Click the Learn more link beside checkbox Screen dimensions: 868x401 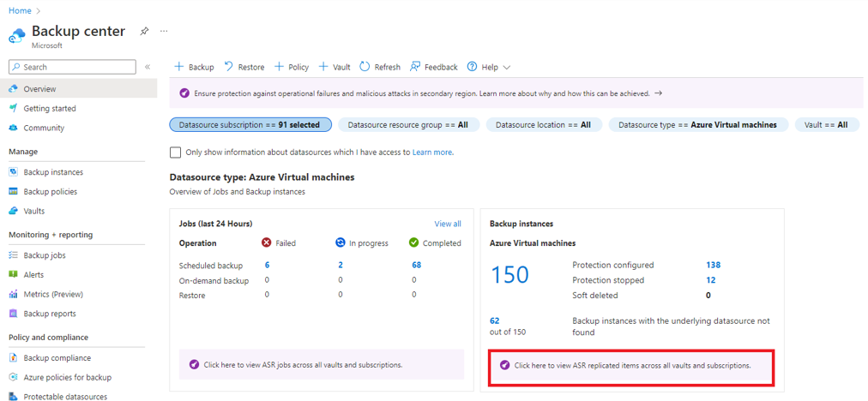pos(432,153)
